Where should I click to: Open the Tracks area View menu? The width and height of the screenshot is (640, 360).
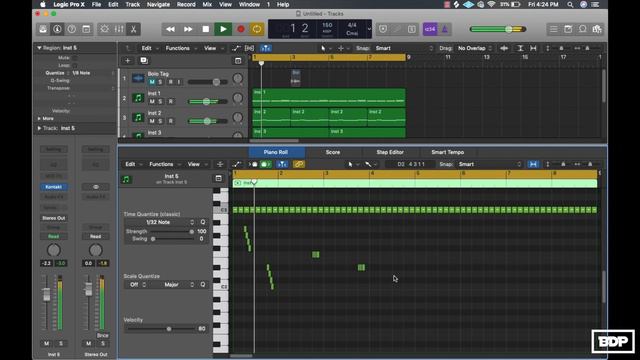(212, 48)
